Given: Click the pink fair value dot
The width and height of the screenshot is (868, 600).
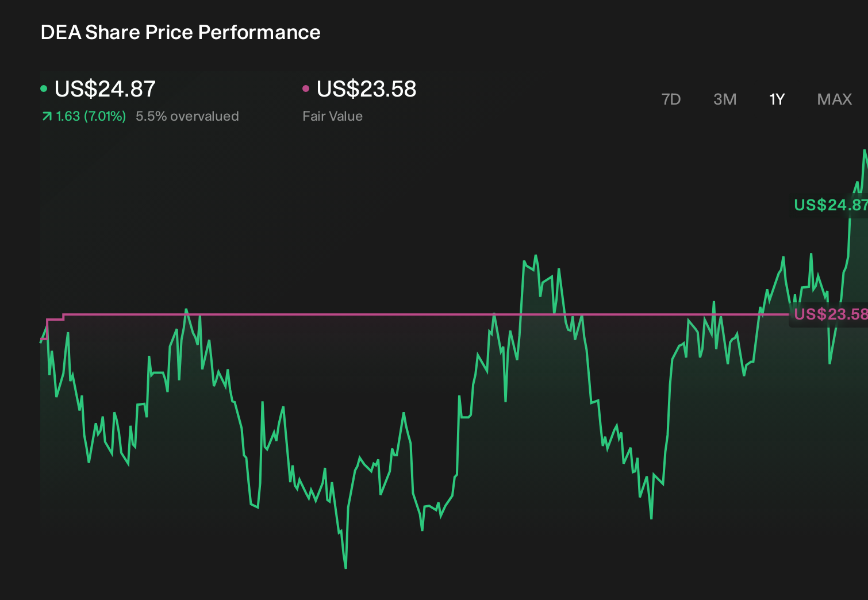Looking at the screenshot, I should click(306, 89).
